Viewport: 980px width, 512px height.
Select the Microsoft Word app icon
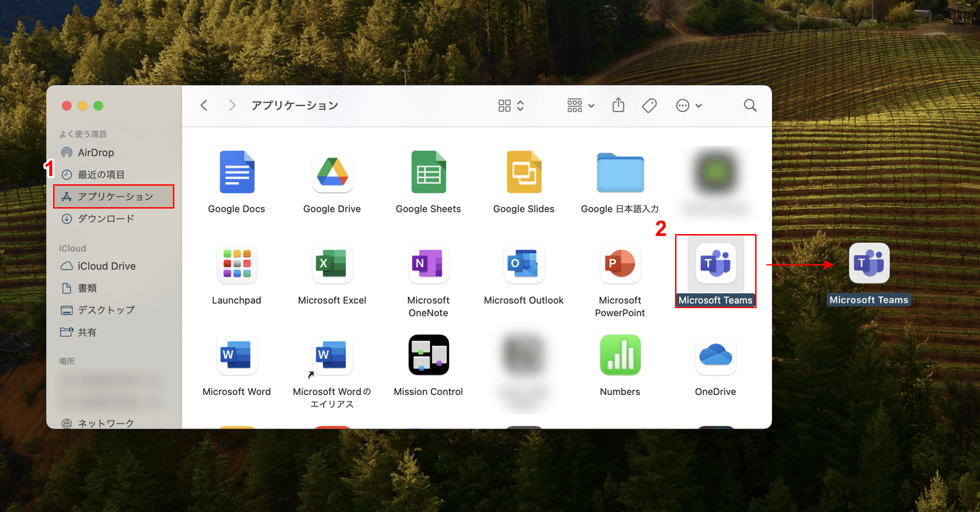tap(237, 355)
